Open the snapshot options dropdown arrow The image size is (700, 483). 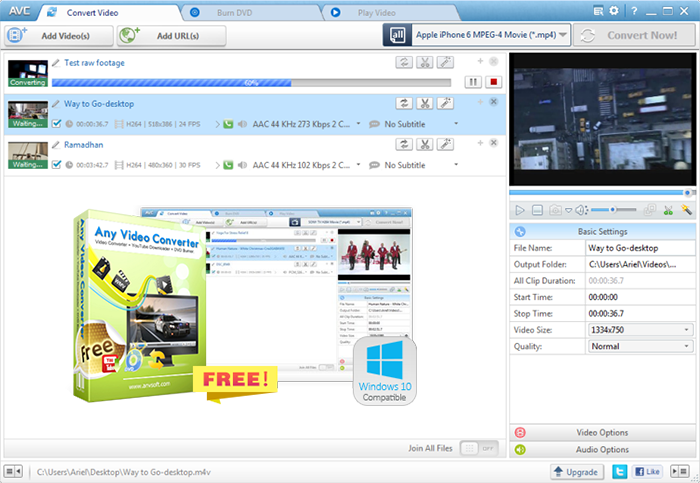coord(568,210)
